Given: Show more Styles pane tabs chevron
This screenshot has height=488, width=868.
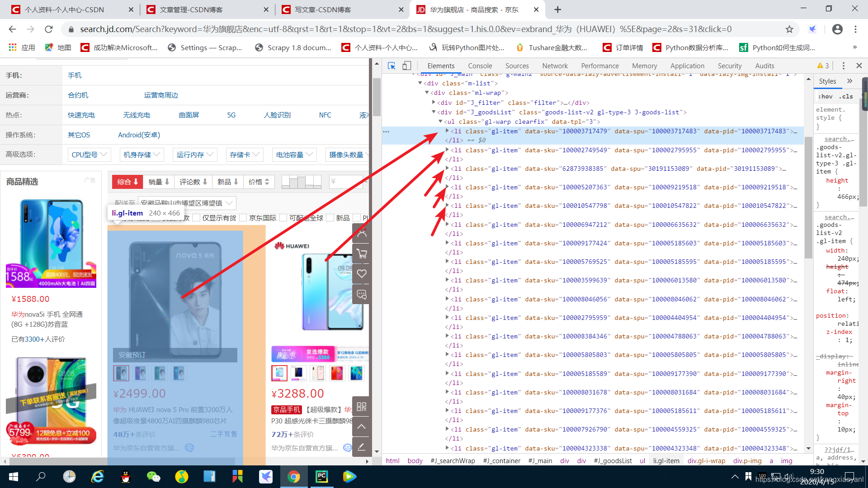Looking at the screenshot, I should point(849,81).
